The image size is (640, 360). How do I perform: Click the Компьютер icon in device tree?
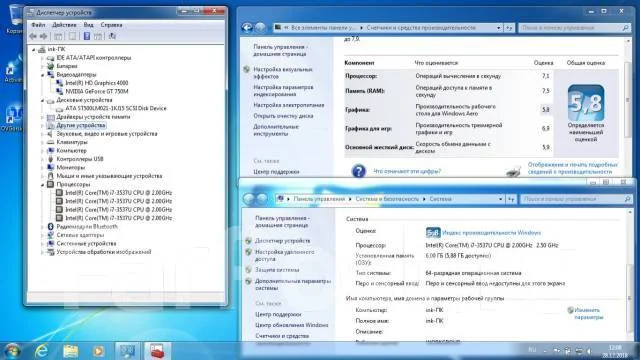click(51, 151)
